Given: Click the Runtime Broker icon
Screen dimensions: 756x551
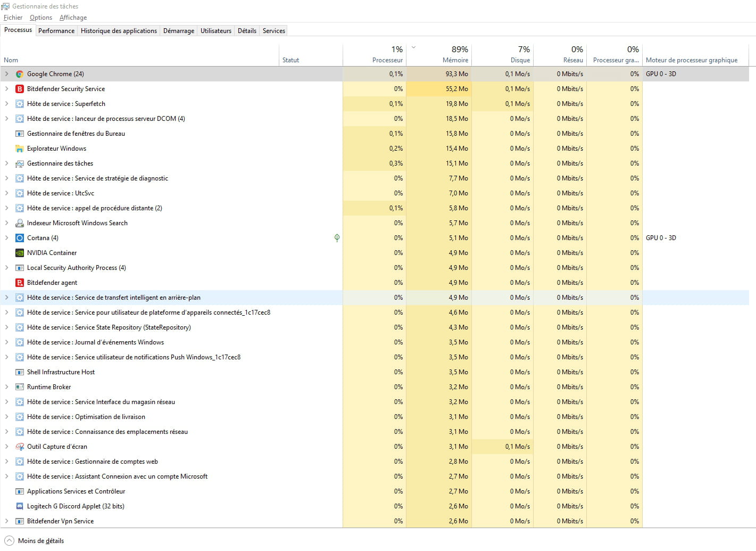Looking at the screenshot, I should pyautogui.click(x=20, y=387).
